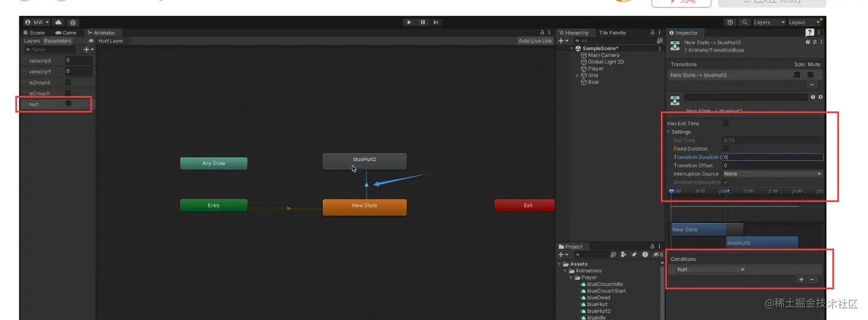Open the Layers dropdown in the toolbar
This screenshot has height=320, width=868.
[769, 22]
